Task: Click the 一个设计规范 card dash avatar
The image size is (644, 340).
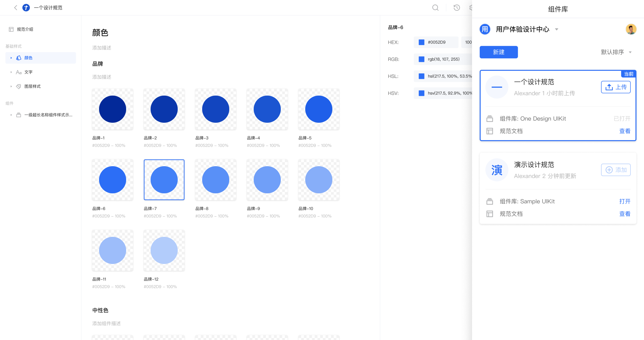Action: [x=497, y=87]
